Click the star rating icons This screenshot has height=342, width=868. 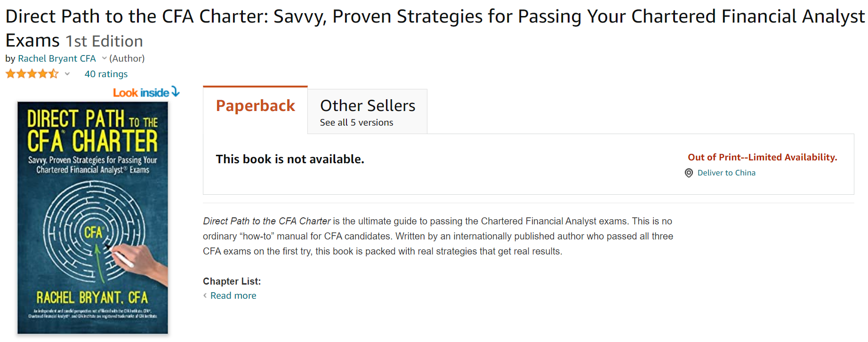click(x=32, y=74)
